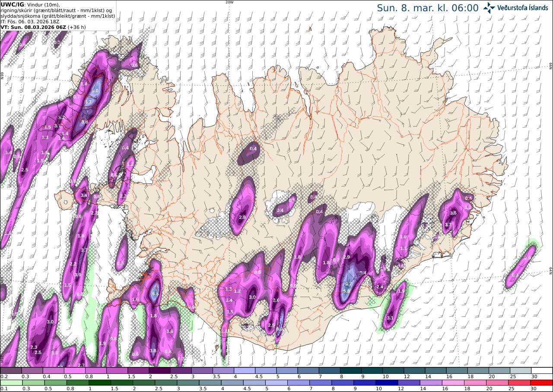Pick the pale green rain swatch labeled 0.1
The image size is (553, 392).
point(11,383)
